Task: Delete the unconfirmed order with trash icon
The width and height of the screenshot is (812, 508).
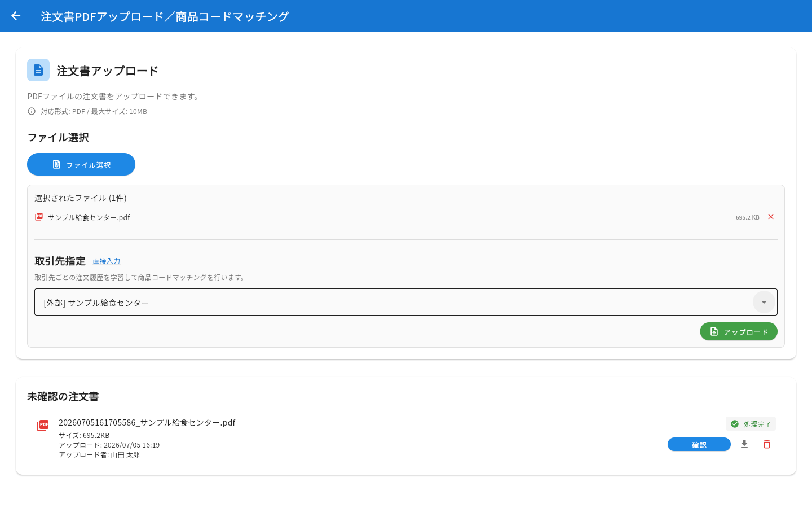Action: point(767,444)
